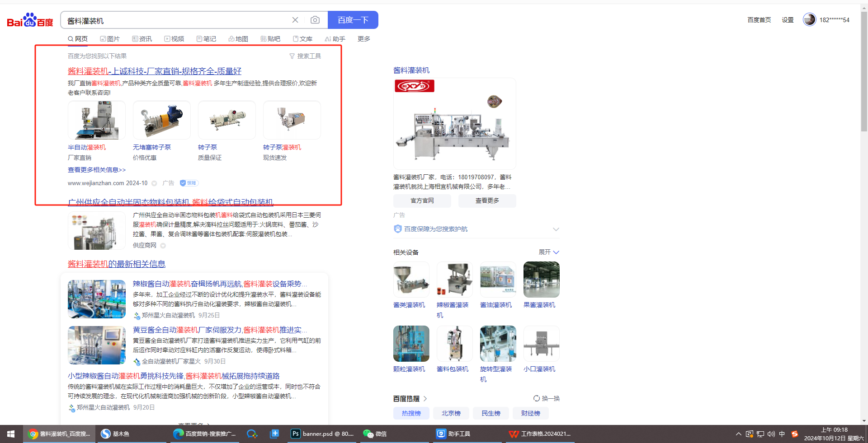Clear the search box with the X icon
868x443 pixels.
click(x=295, y=20)
